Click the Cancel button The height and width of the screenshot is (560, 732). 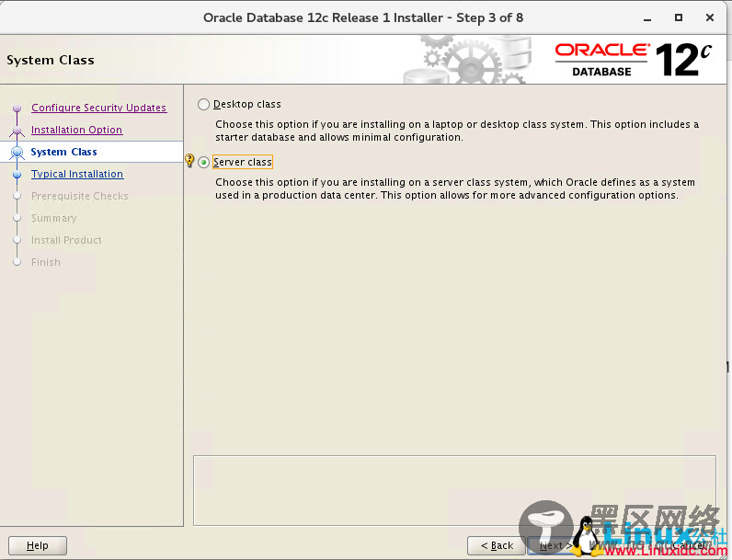click(x=689, y=545)
